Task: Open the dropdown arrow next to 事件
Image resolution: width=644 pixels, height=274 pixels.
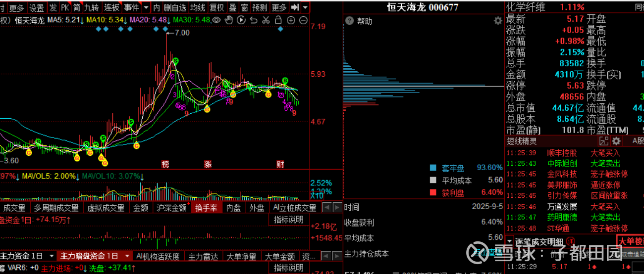Action: (x=146, y=7)
